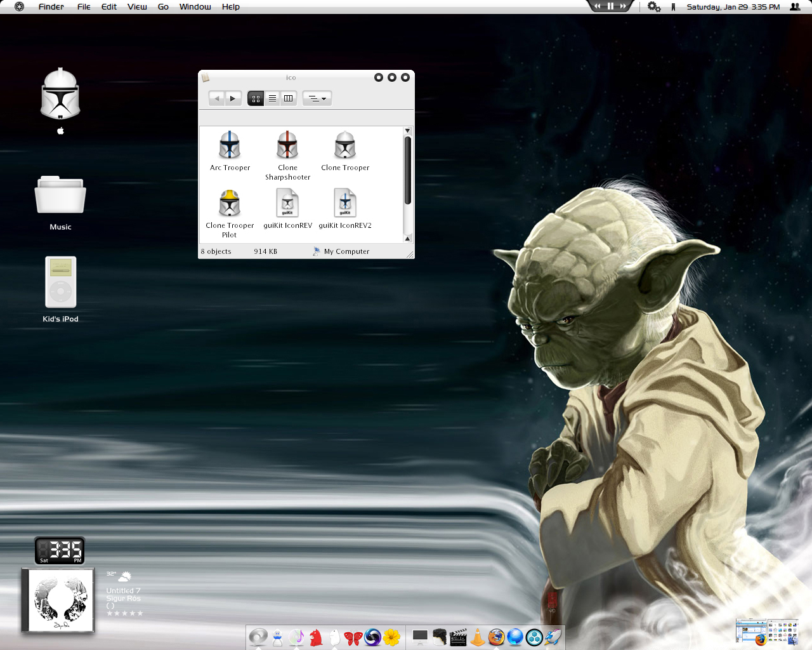Open the clone trooper helmet drive on desktop
812x650 pixels.
(60, 94)
